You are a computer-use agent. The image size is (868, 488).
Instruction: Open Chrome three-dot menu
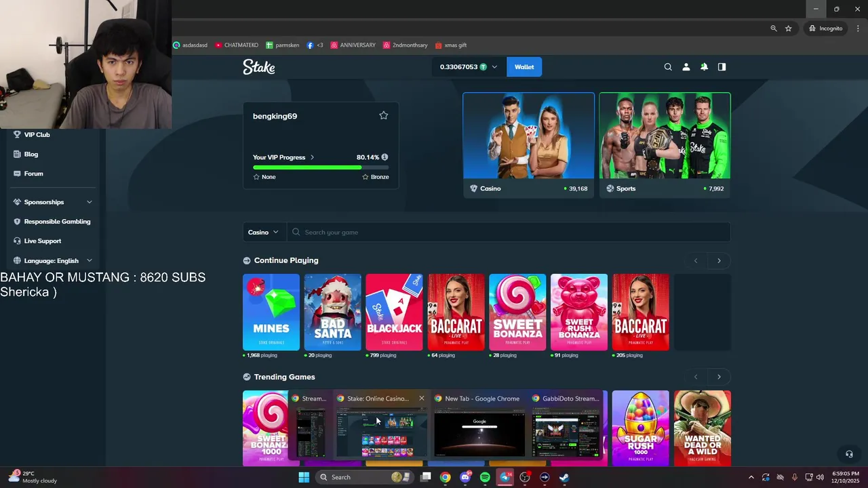click(858, 28)
